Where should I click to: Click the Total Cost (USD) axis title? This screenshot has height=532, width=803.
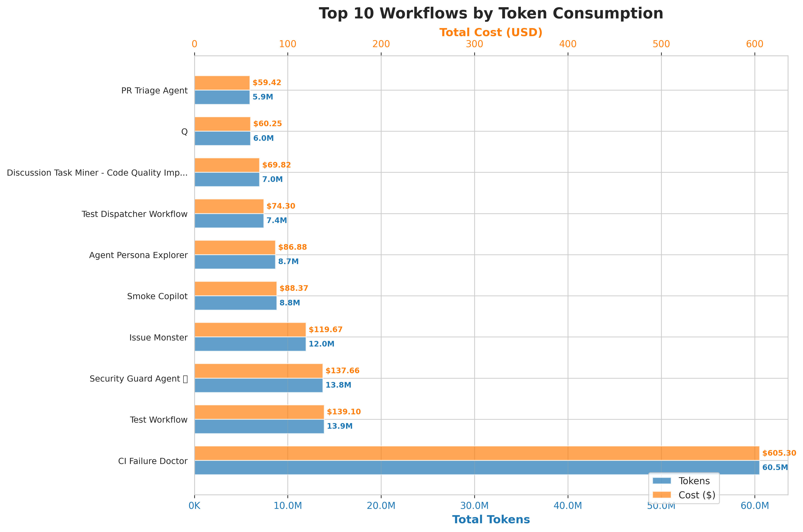(491, 33)
